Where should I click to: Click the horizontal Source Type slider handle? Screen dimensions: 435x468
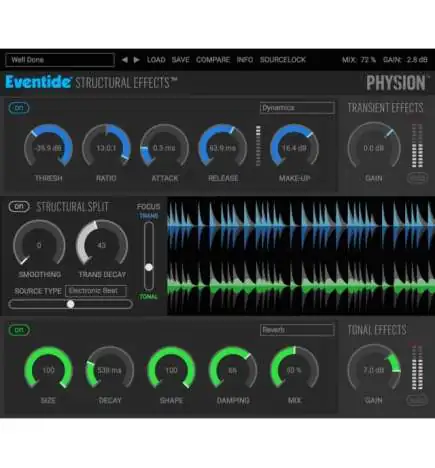point(70,304)
